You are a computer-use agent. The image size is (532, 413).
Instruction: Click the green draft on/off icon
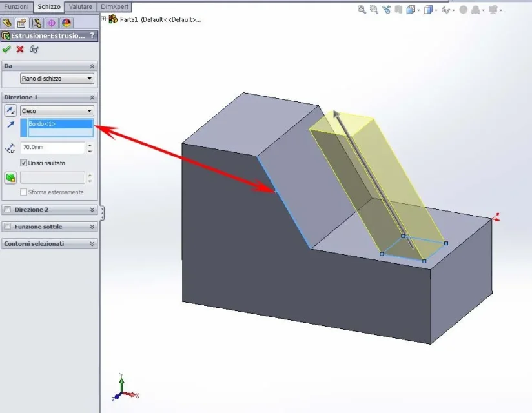[x=10, y=177]
